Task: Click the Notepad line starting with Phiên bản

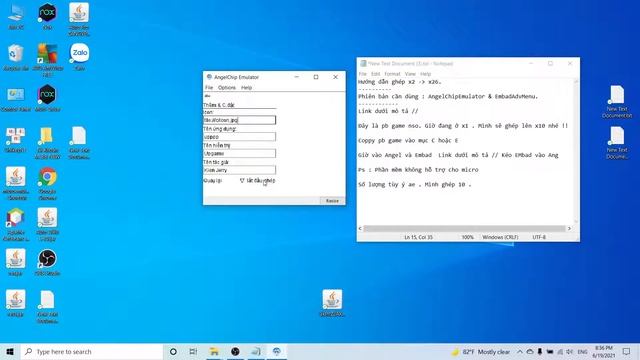Action: [448, 97]
